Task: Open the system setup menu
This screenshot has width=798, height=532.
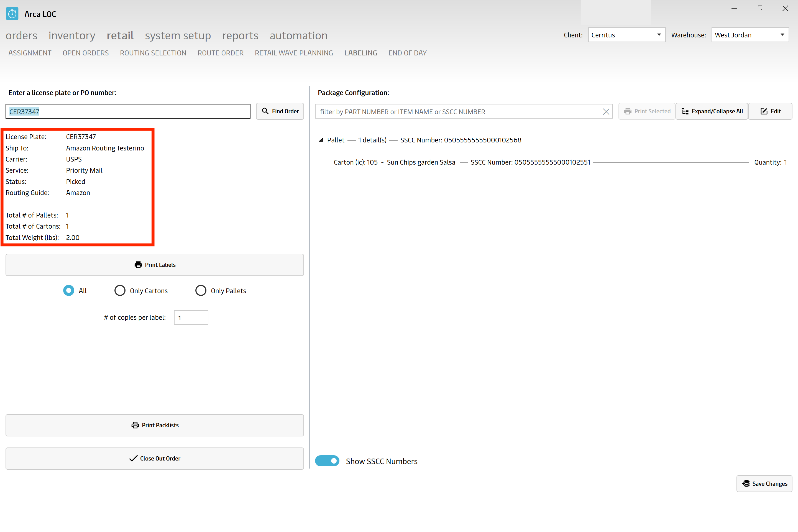Action: click(x=178, y=36)
